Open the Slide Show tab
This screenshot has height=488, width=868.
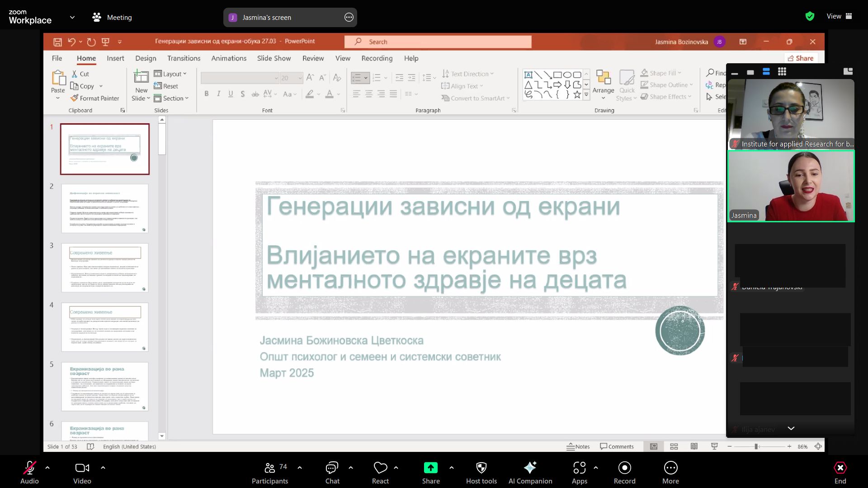(x=274, y=58)
